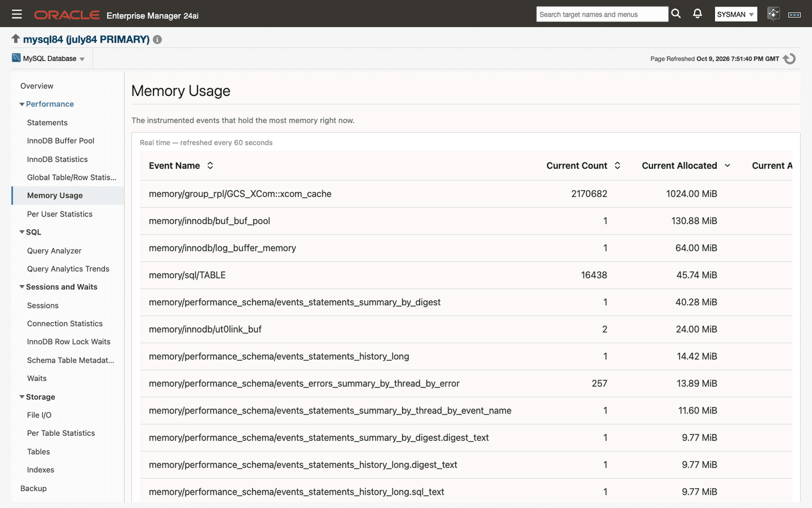Screen dimensions: 812x508
Task: Select the events_statements_history_long.sql_text row
Action: point(466,492)
